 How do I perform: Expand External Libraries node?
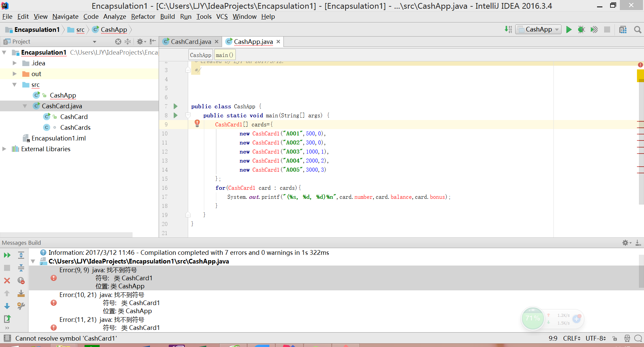(4, 149)
